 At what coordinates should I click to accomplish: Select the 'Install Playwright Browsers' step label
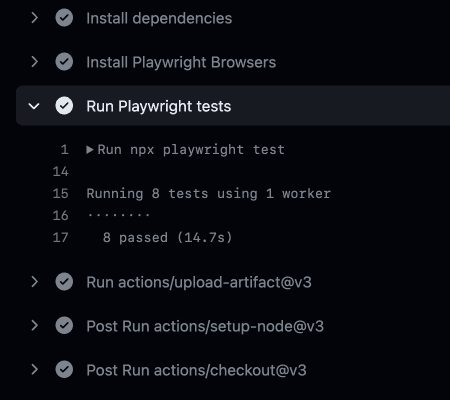click(181, 63)
